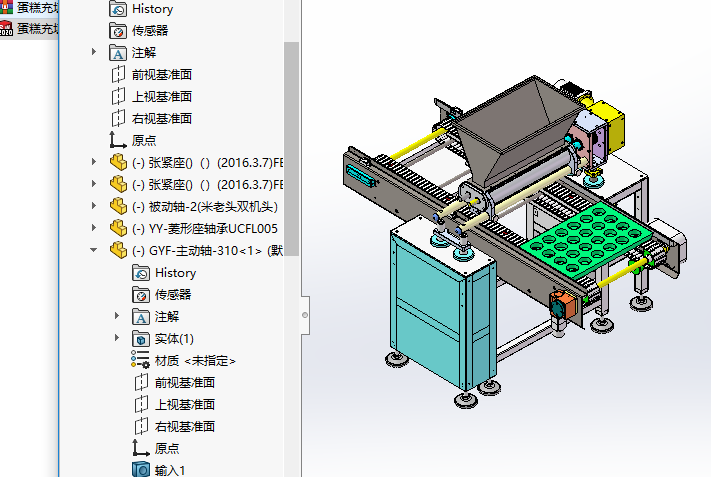The height and width of the screenshot is (477, 711).
Task: Click the yellow motor housing in model
Action: (610, 125)
